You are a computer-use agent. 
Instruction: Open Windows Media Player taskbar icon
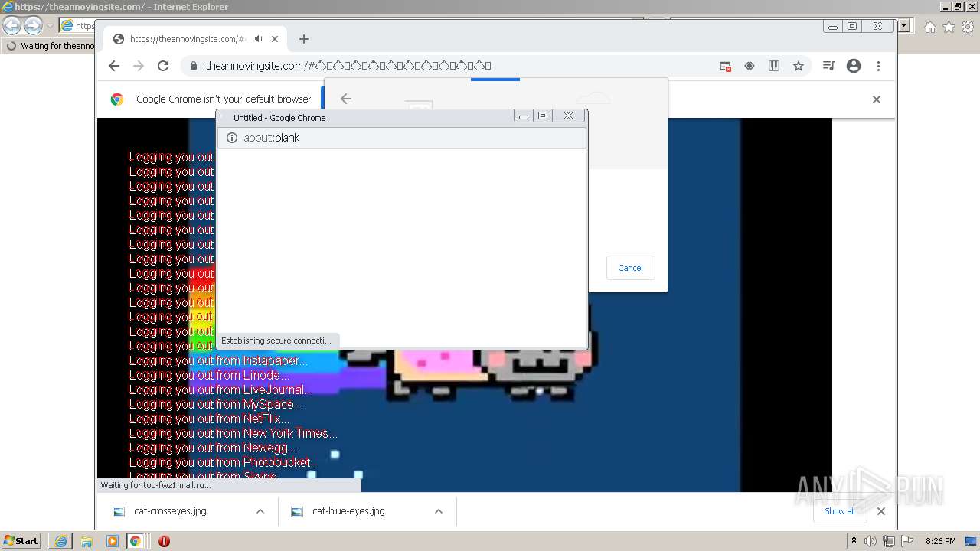coord(113,541)
